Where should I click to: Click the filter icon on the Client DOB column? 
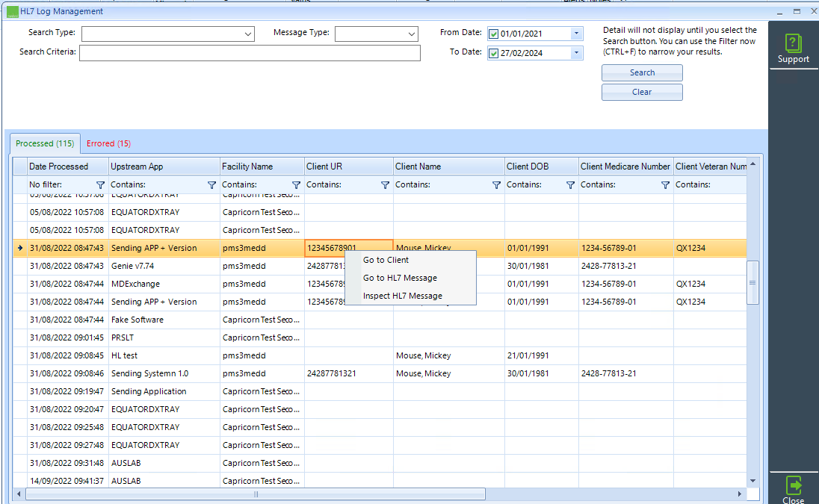(x=571, y=184)
